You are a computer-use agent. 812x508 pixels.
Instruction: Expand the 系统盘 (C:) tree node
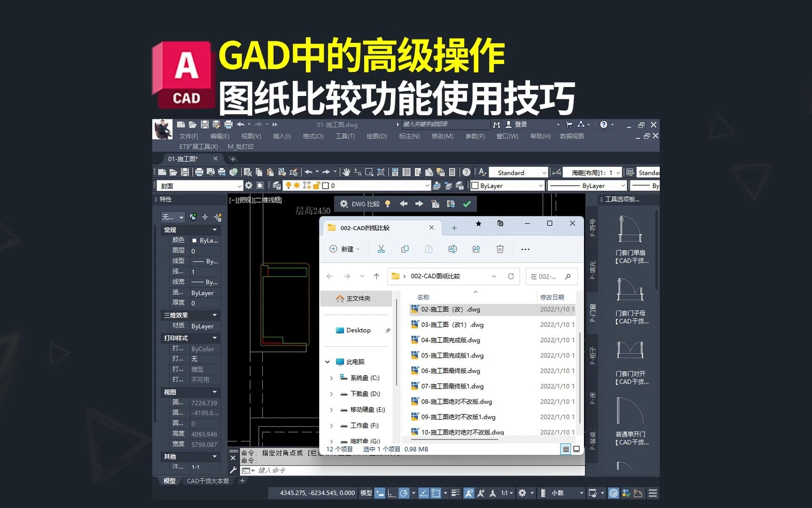(331, 378)
